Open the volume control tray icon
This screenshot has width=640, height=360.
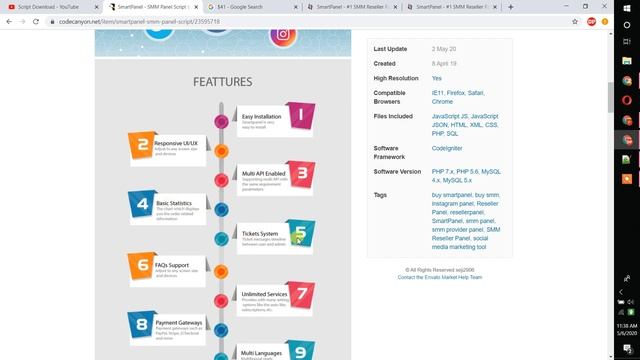631,302
